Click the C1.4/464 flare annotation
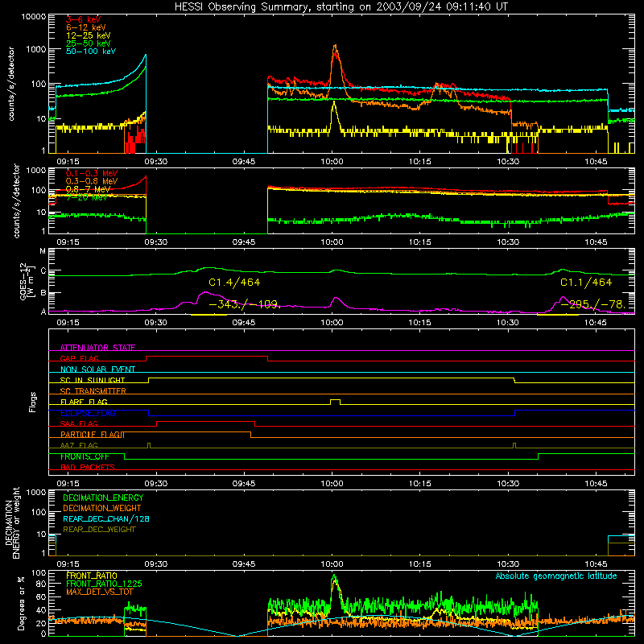 point(234,283)
